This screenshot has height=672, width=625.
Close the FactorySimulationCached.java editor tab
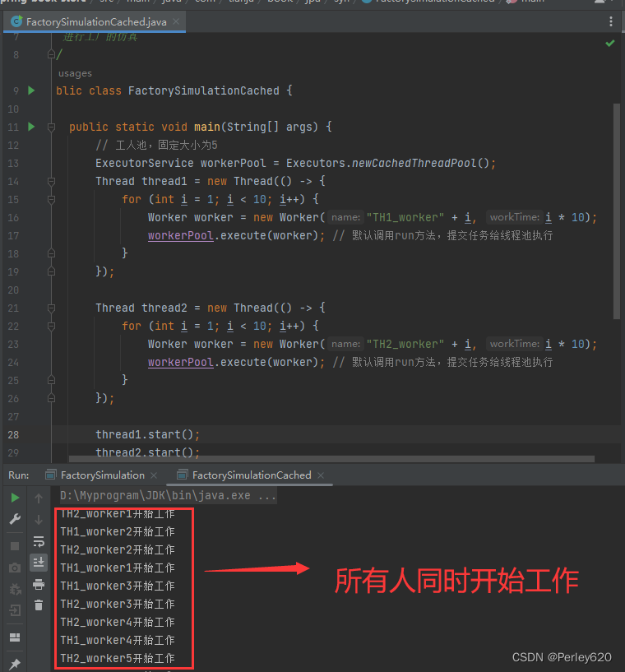click(x=176, y=21)
